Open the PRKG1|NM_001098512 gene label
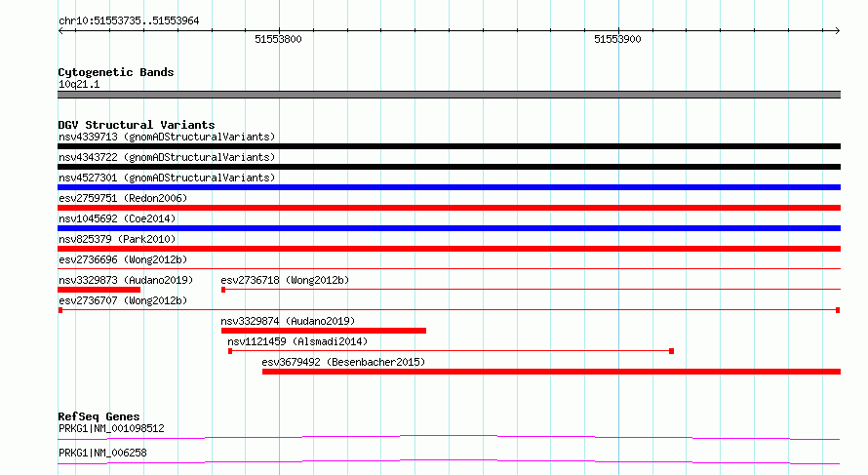This screenshot has height=475, width=868. tap(111, 428)
